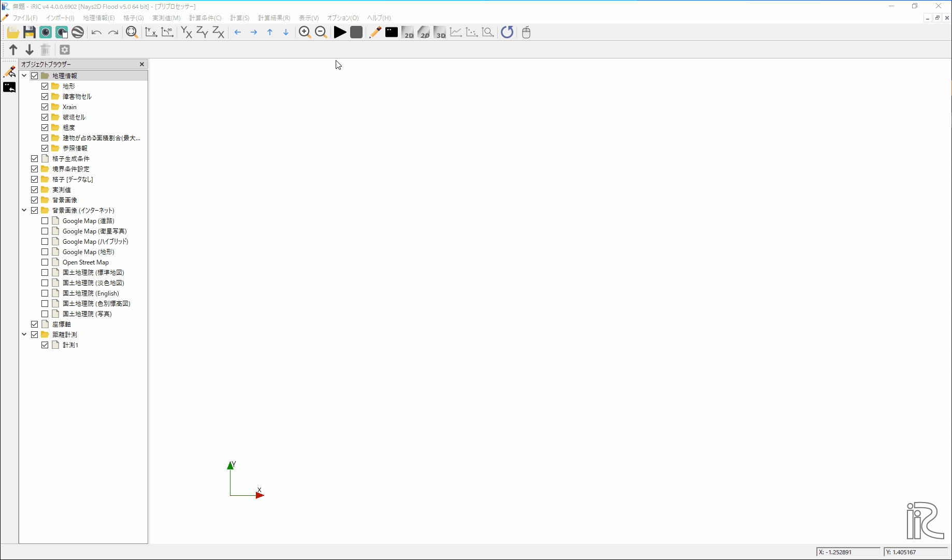Open the ヘルプ(H) menu
The height and width of the screenshot is (560, 952).
click(378, 18)
